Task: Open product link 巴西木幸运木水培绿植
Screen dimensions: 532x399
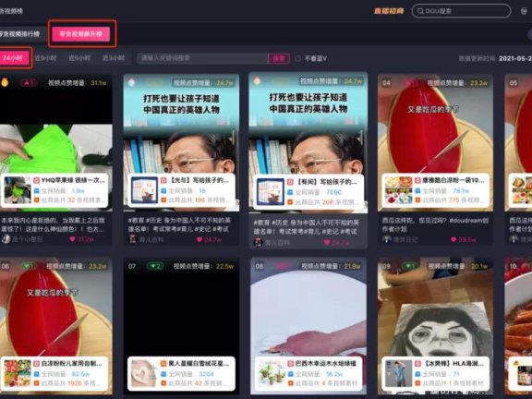Action: pos(325,364)
